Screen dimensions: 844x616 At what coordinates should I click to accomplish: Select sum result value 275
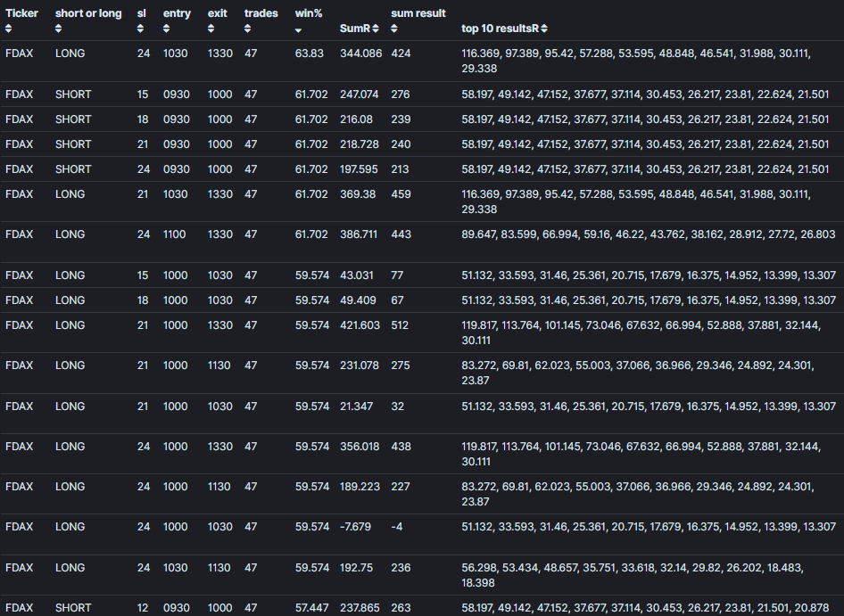point(401,365)
